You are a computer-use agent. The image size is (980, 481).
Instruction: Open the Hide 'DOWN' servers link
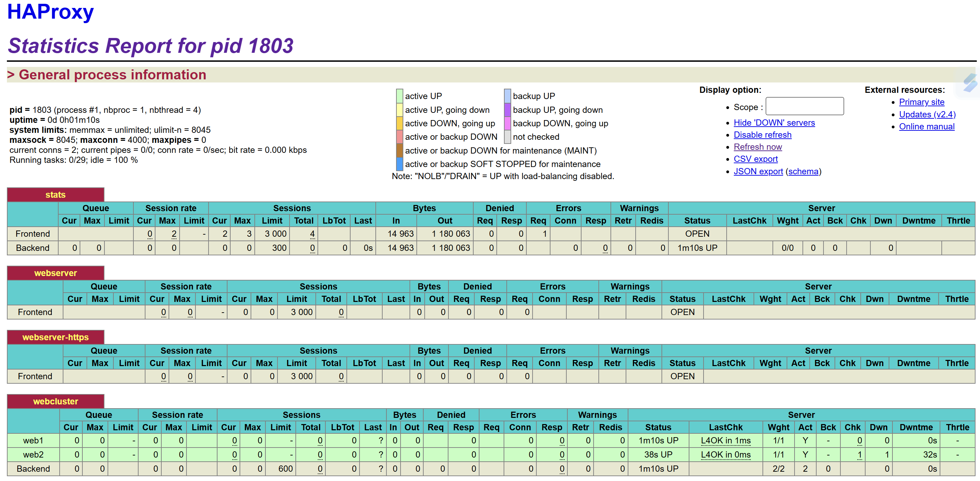(774, 122)
